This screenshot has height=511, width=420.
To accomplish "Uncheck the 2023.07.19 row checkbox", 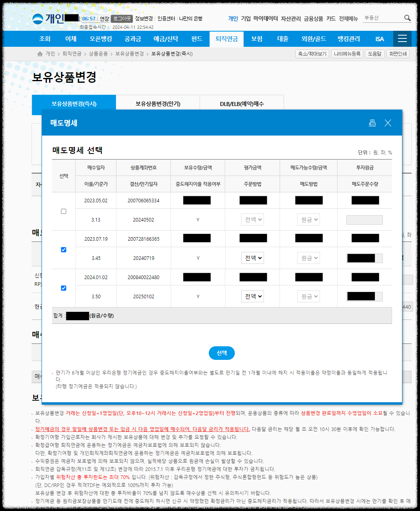I will 63,250.
